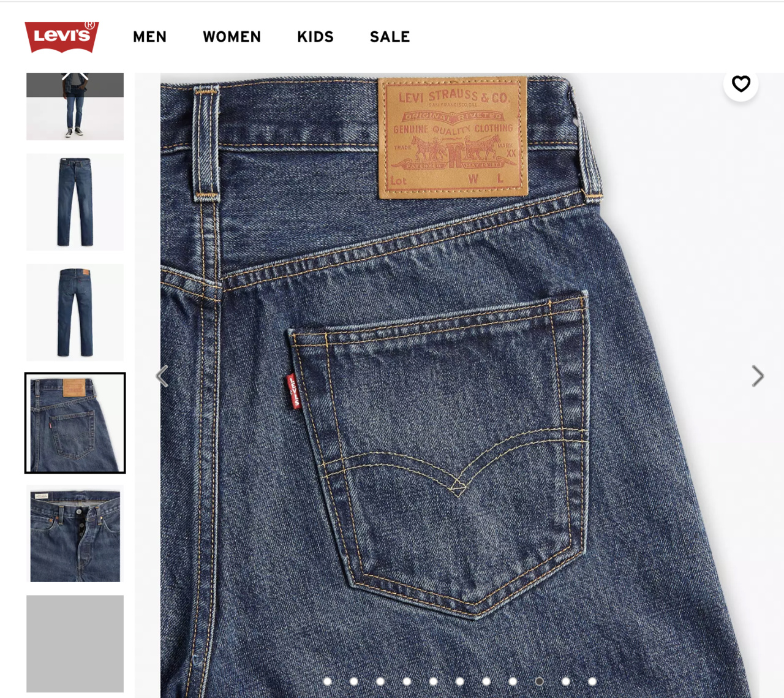Open the WOMEN navigation menu
Viewport: 784px width, 698px height.
(232, 37)
